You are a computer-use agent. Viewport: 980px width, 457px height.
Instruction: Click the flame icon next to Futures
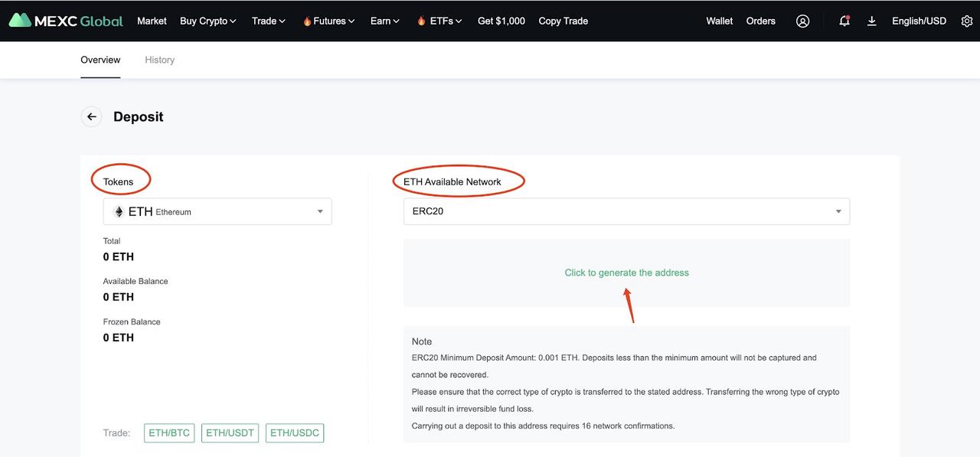point(306,21)
